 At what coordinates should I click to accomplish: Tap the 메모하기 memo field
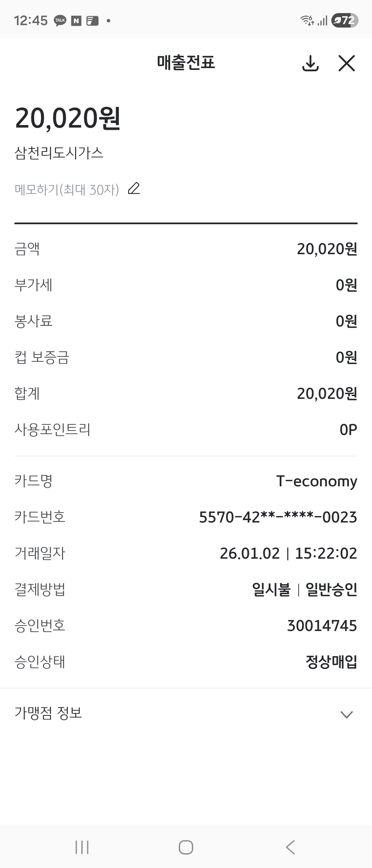(x=67, y=189)
